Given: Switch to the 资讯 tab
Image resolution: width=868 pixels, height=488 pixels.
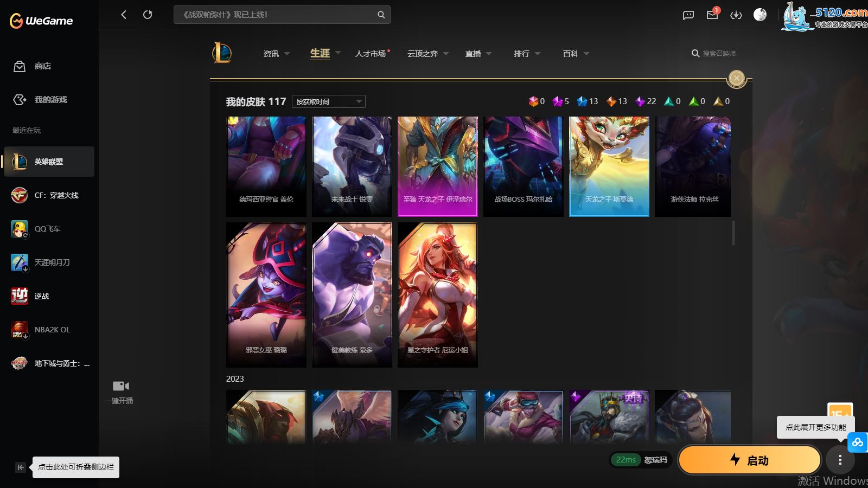Looking at the screenshot, I should 271,54.
